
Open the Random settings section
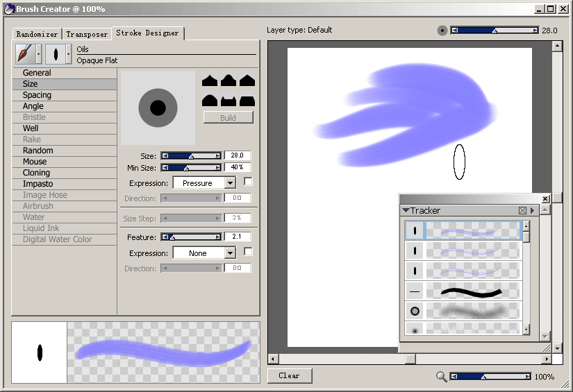pos(65,151)
